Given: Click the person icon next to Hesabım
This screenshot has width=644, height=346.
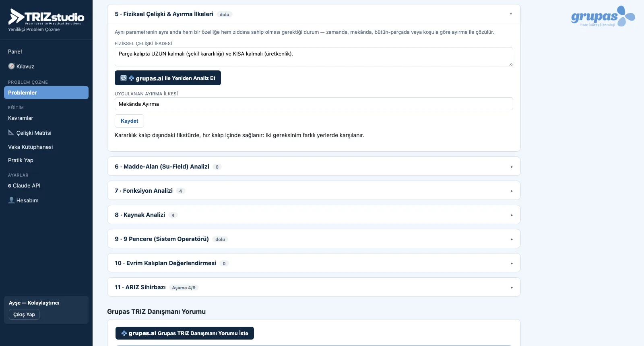Looking at the screenshot, I should pyautogui.click(x=11, y=200).
